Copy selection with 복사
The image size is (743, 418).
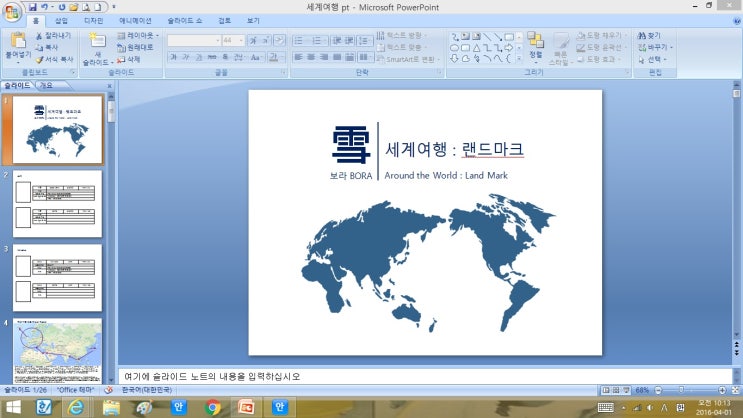pos(47,47)
